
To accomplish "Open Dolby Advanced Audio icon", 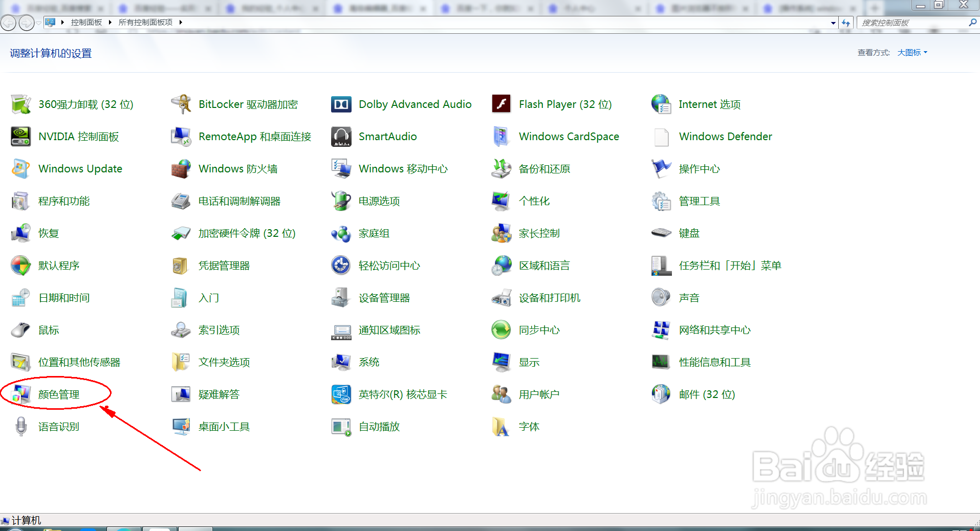I will pyautogui.click(x=341, y=104).
